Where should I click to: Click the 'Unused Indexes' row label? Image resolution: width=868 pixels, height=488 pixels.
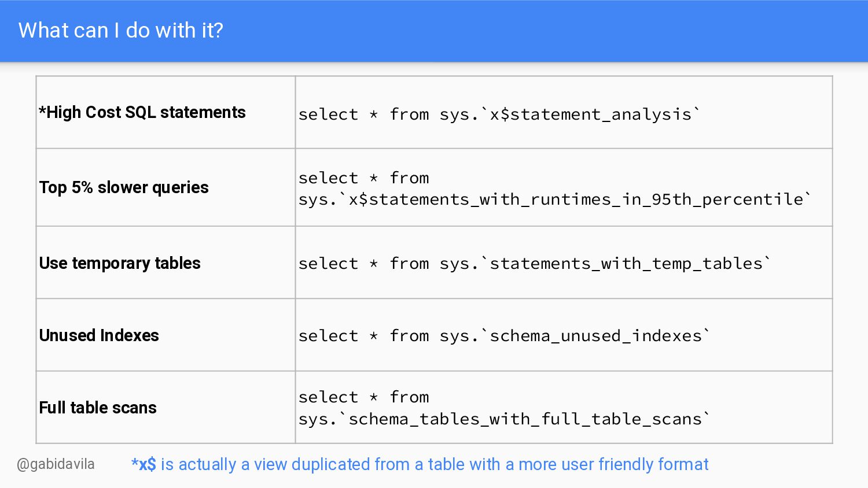(x=99, y=335)
